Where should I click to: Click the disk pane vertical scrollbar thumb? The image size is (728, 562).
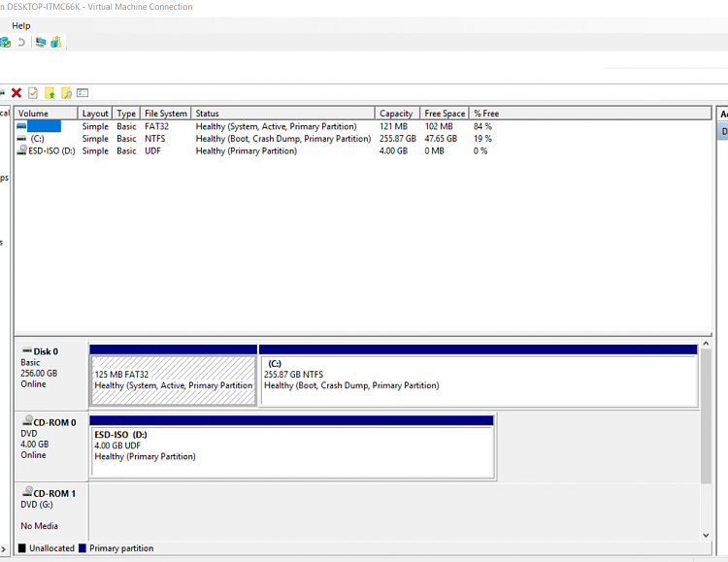pyautogui.click(x=706, y=416)
